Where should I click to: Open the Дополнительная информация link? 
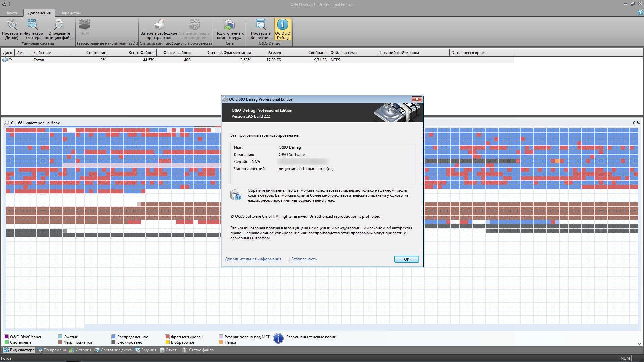pyautogui.click(x=253, y=259)
